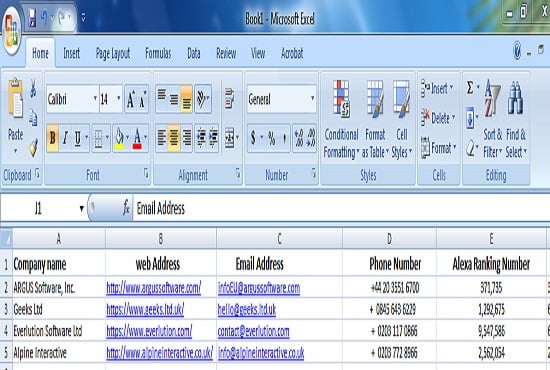Open the Format cells menu
This screenshot has height=370, width=550.
coord(438,148)
